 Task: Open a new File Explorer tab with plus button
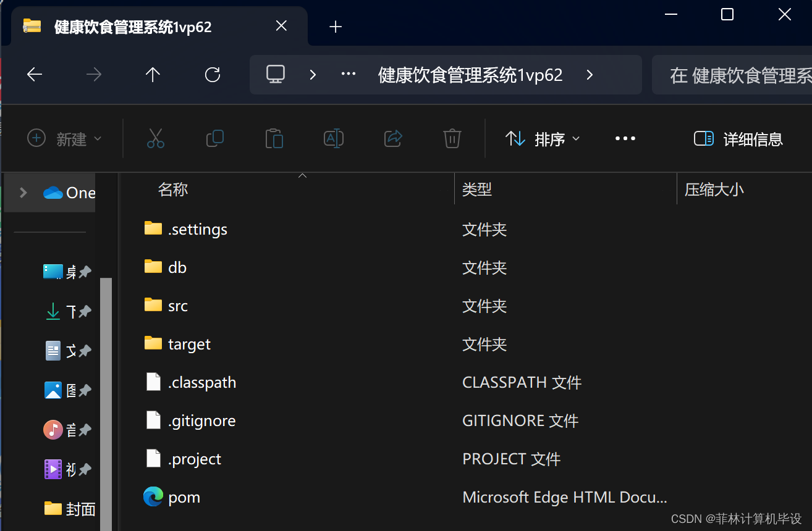[336, 27]
